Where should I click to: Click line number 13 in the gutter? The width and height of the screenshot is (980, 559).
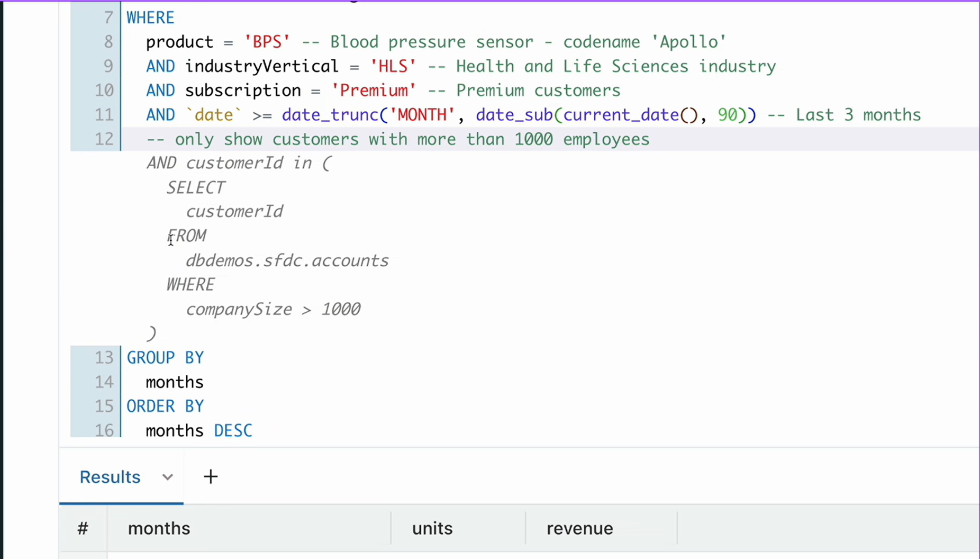[x=104, y=358]
